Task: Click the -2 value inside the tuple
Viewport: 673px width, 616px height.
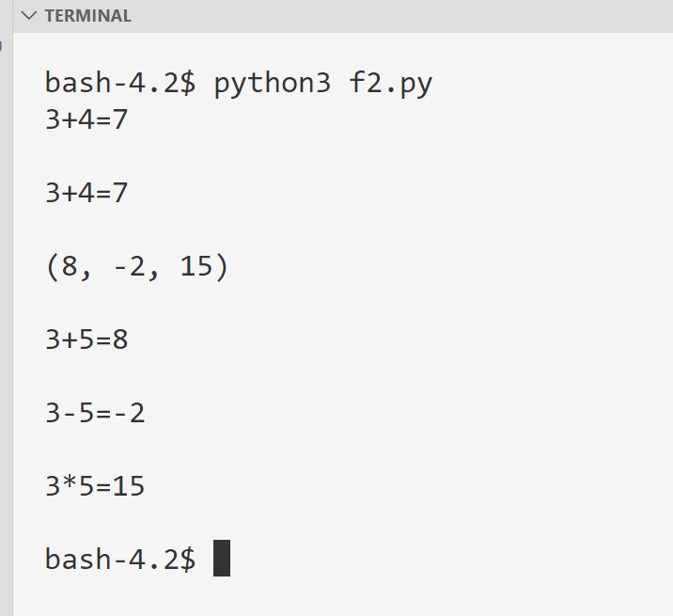Action: click(129, 267)
